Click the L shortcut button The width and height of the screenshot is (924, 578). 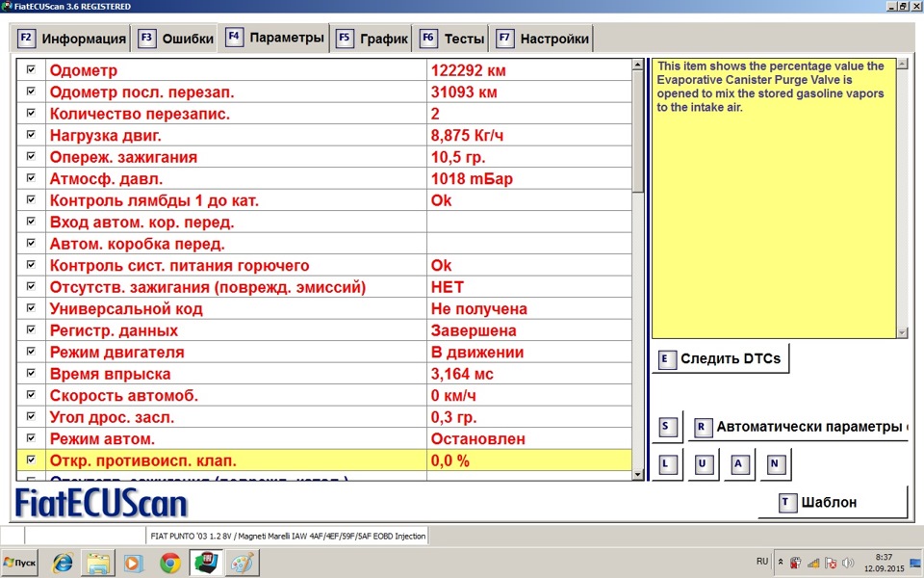tap(666, 463)
